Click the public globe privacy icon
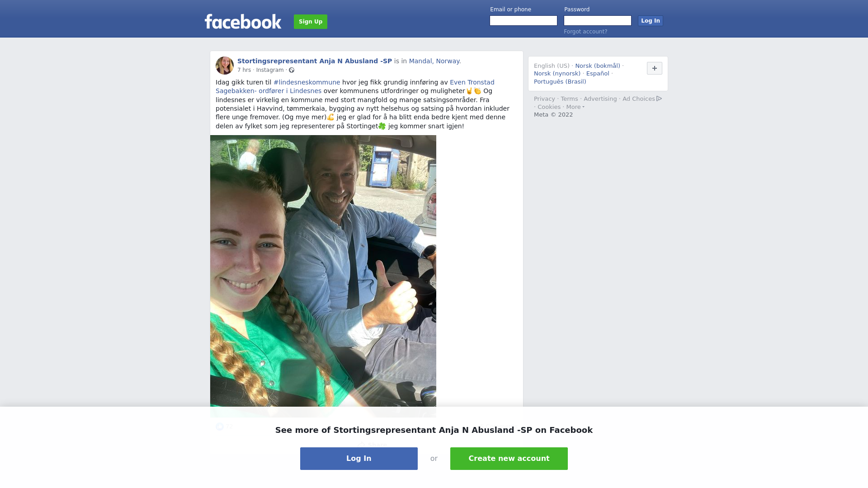 [292, 70]
